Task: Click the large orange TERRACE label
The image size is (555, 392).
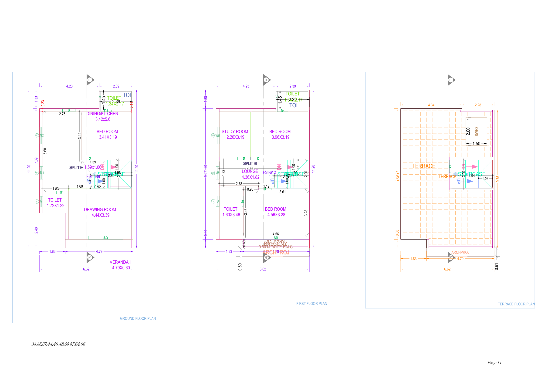Action: (424, 166)
